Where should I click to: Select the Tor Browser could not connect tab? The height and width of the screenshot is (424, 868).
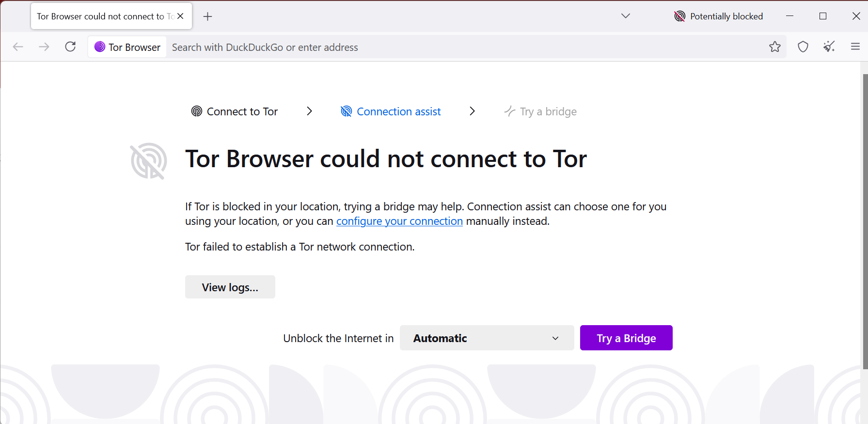pyautogui.click(x=102, y=16)
